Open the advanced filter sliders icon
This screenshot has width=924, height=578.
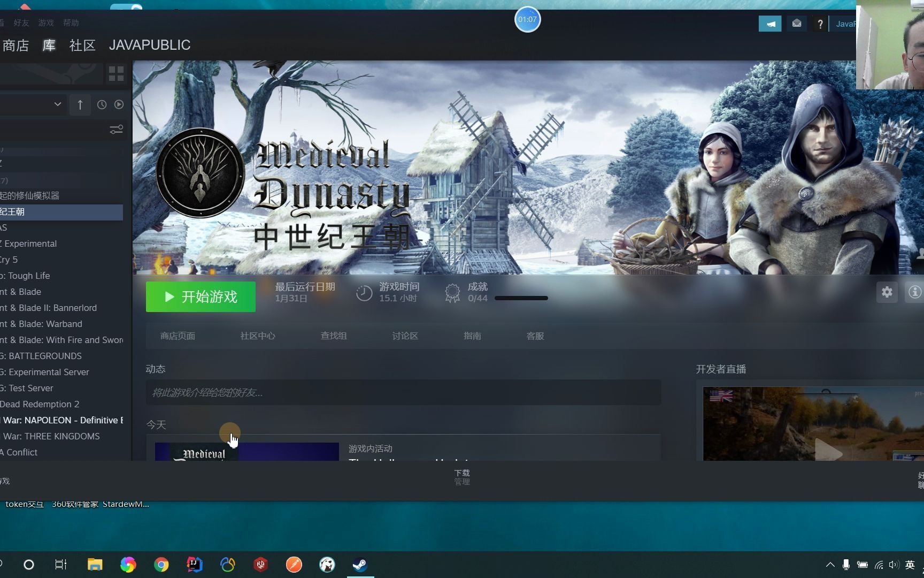coord(116,130)
